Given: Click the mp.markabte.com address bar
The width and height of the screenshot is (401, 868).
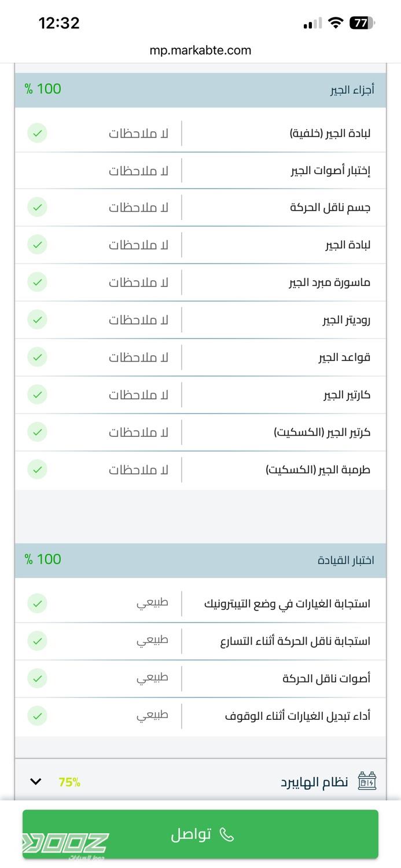Looking at the screenshot, I should click(200, 50).
